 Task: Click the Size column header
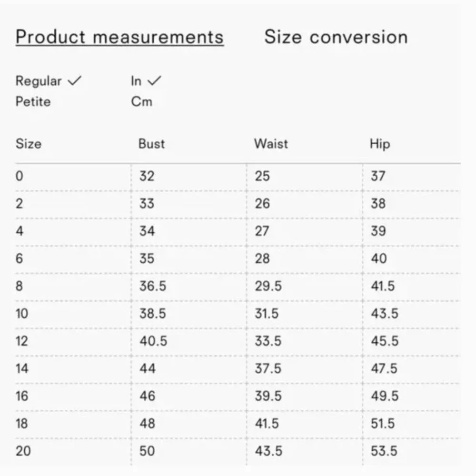pos(29,144)
